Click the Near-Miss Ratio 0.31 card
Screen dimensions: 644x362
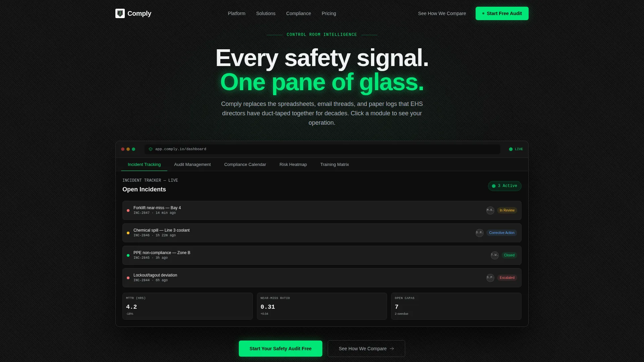[322, 306]
